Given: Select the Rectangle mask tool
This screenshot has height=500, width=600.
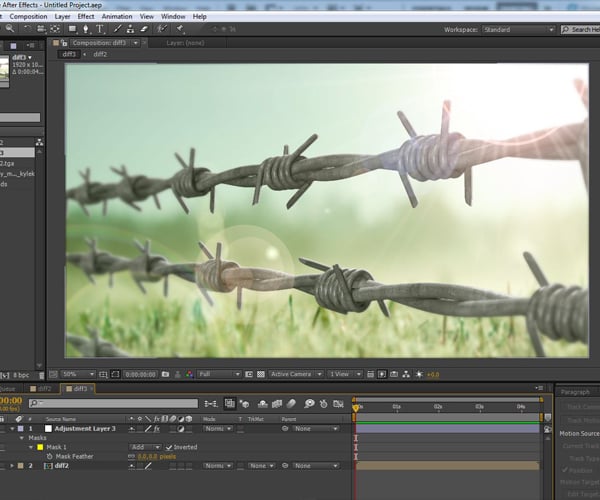Looking at the screenshot, I should 72,29.
